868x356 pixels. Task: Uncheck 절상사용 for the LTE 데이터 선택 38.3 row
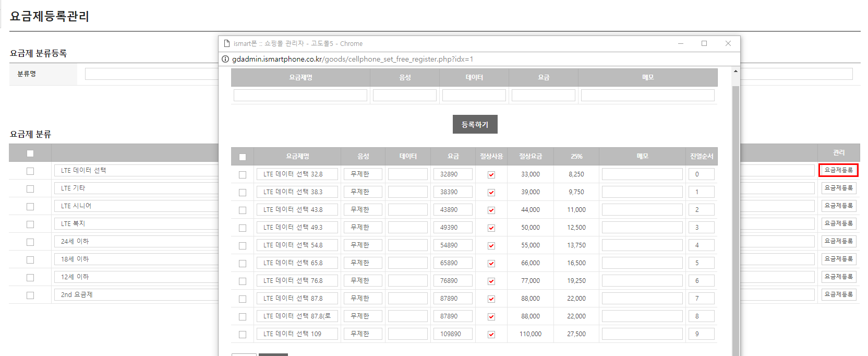click(491, 193)
